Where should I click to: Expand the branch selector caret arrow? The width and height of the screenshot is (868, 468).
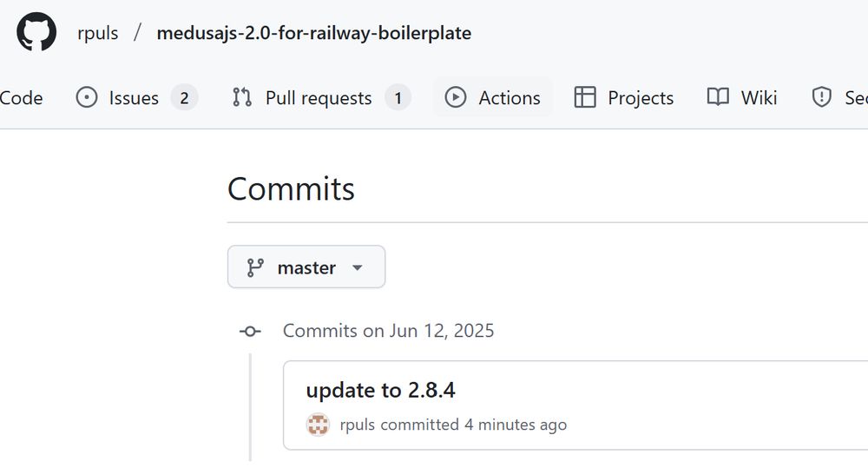358,268
